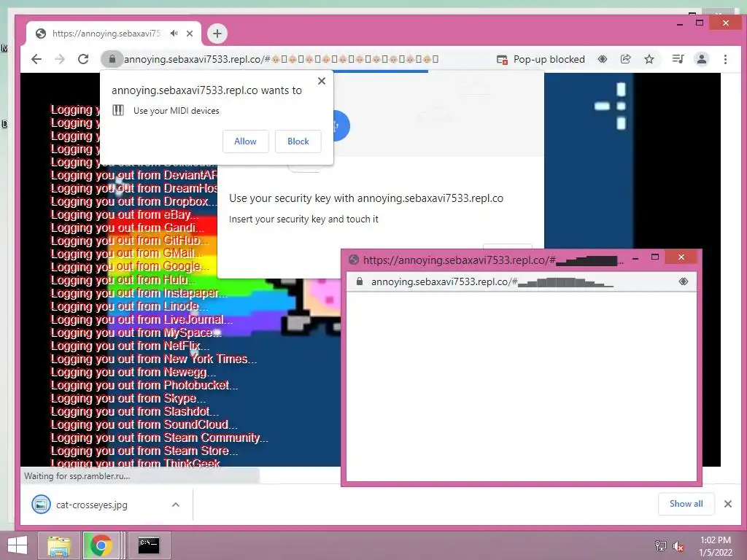
Task: Show all downloads
Action: coord(686,504)
